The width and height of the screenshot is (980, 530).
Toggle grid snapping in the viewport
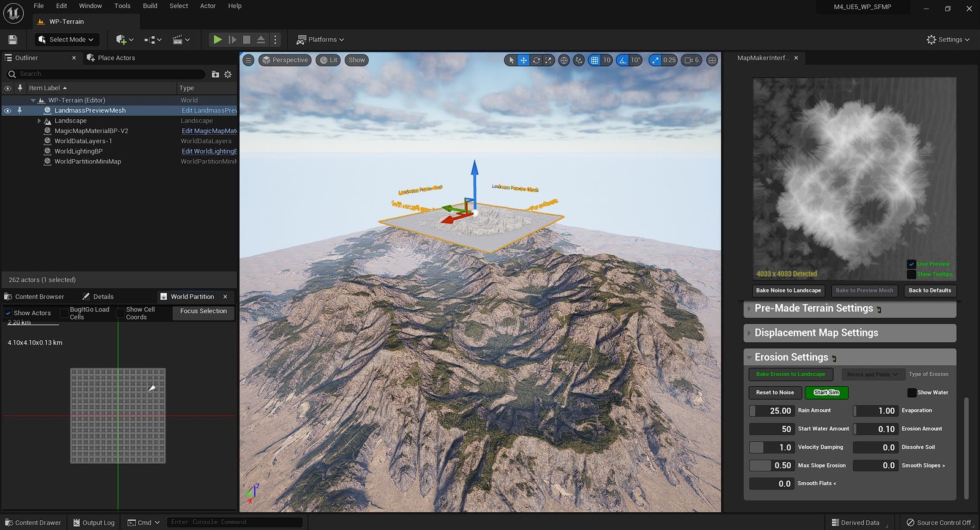pos(594,60)
